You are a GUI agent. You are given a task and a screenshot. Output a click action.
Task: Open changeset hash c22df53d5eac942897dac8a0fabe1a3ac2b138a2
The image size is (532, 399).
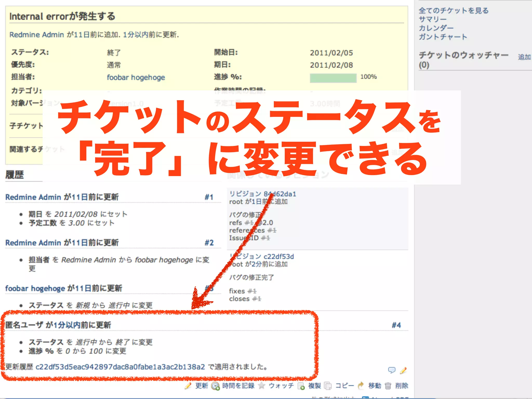[x=120, y=367]
